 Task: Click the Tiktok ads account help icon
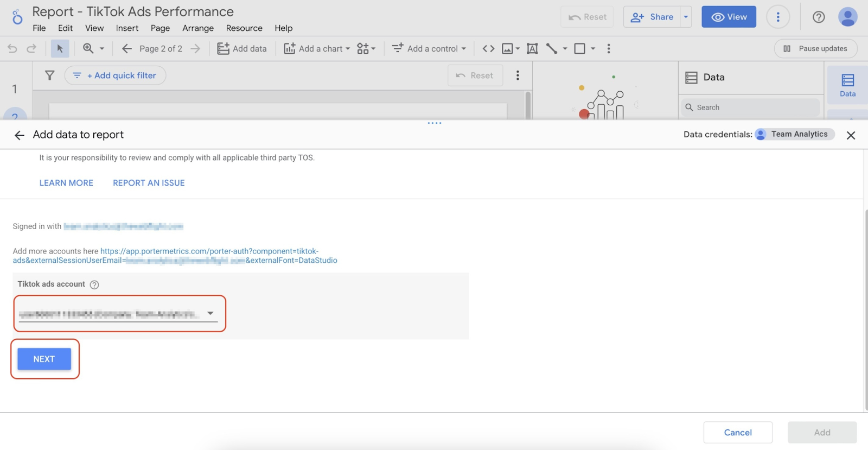click(x=94, y=284)
